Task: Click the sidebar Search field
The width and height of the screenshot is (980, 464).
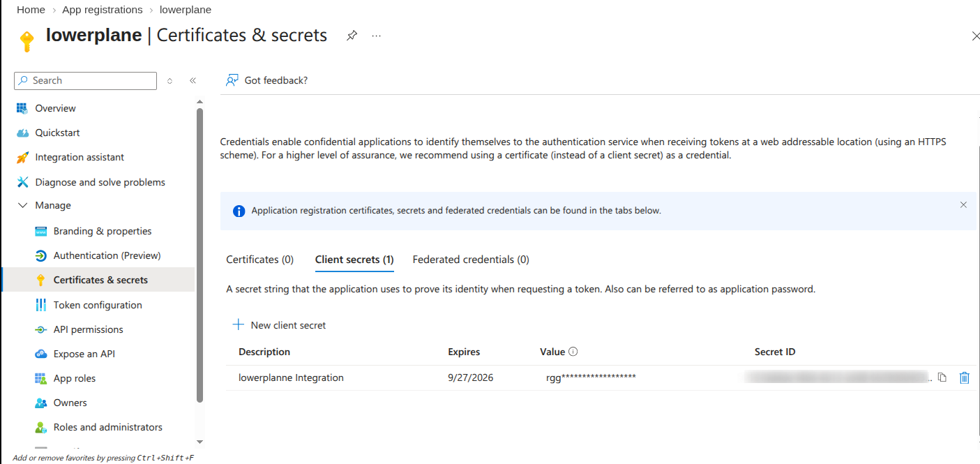Action: point(86,81)
